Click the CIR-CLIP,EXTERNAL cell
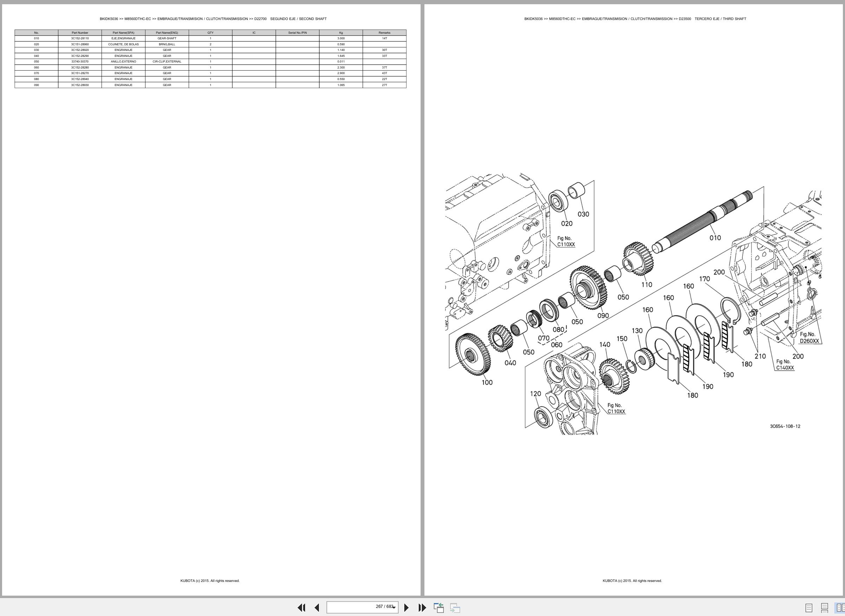This screenshot has height=616, width=845. pyautogui.click(x=167, y=61)
